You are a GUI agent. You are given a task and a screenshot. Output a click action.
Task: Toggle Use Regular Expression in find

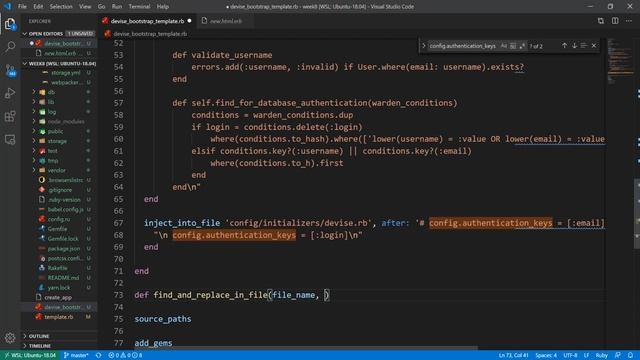point(522,46)
